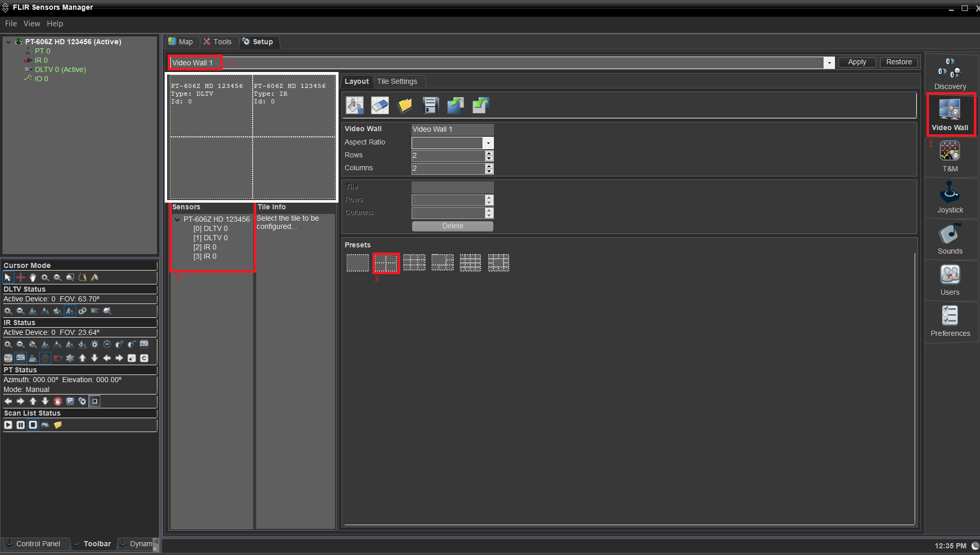Click the NUC icon in IR Status
This screenshot has height=555, width=980.
[x=144, y=345]
